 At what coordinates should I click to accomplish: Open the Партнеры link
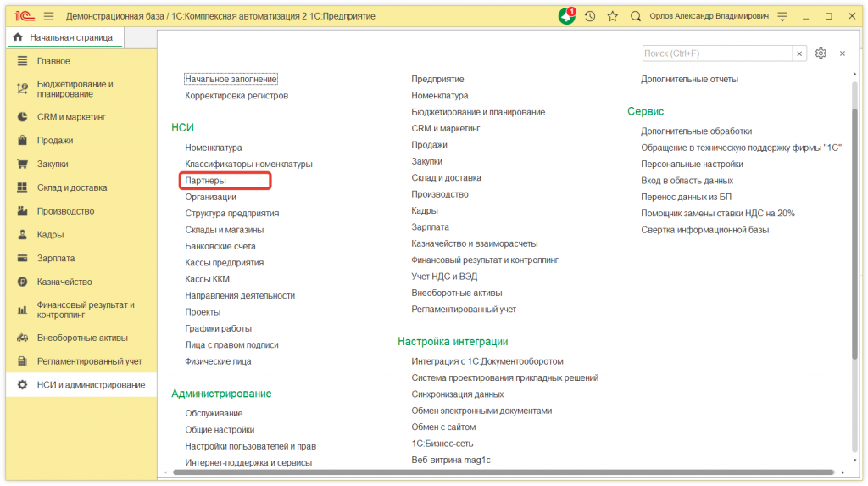(206, 181)
